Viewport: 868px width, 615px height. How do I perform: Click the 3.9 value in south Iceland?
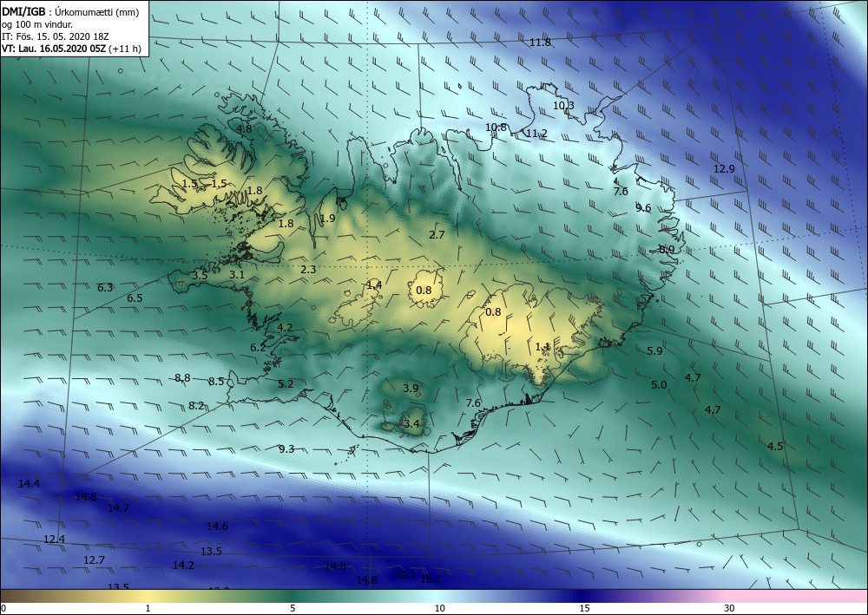(x=411, y=389)
